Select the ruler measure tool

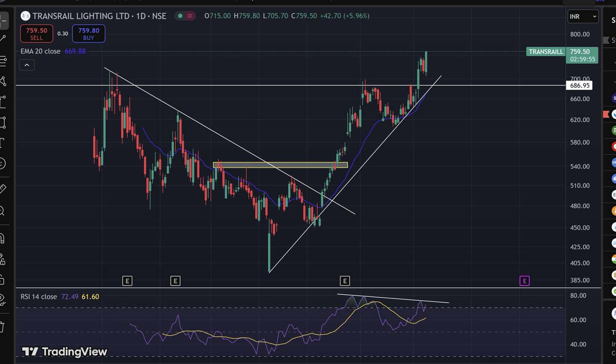[3, 189]
